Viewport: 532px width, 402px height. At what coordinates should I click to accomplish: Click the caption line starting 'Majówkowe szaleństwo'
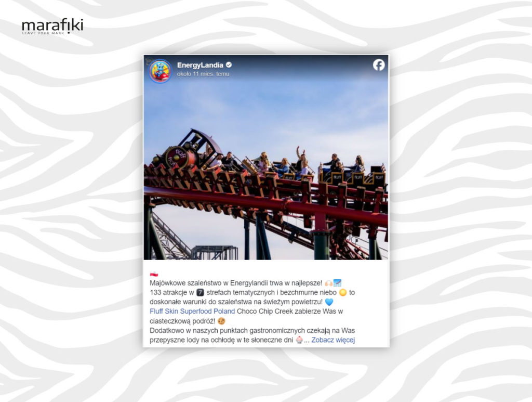point(246,283)
